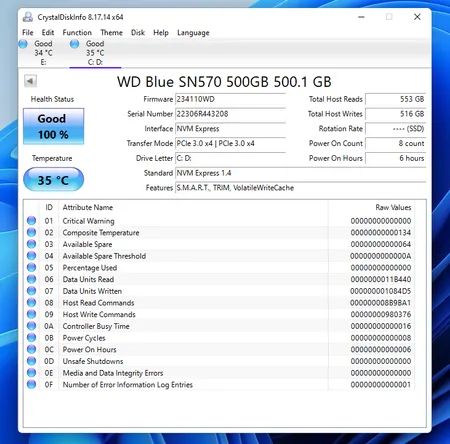Select raw value 0000000980376
This screenshot has height=444, width=450.
[x=381, y=314]
